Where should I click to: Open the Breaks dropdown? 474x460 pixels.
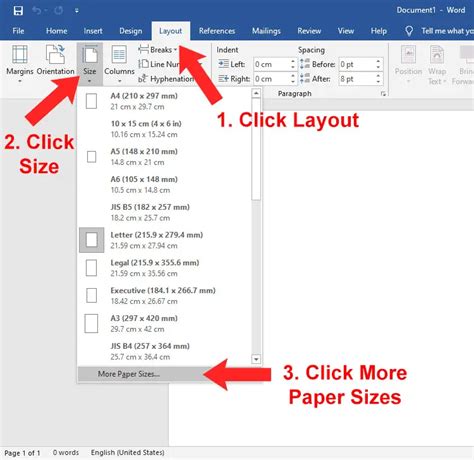[x=158, y=50]
